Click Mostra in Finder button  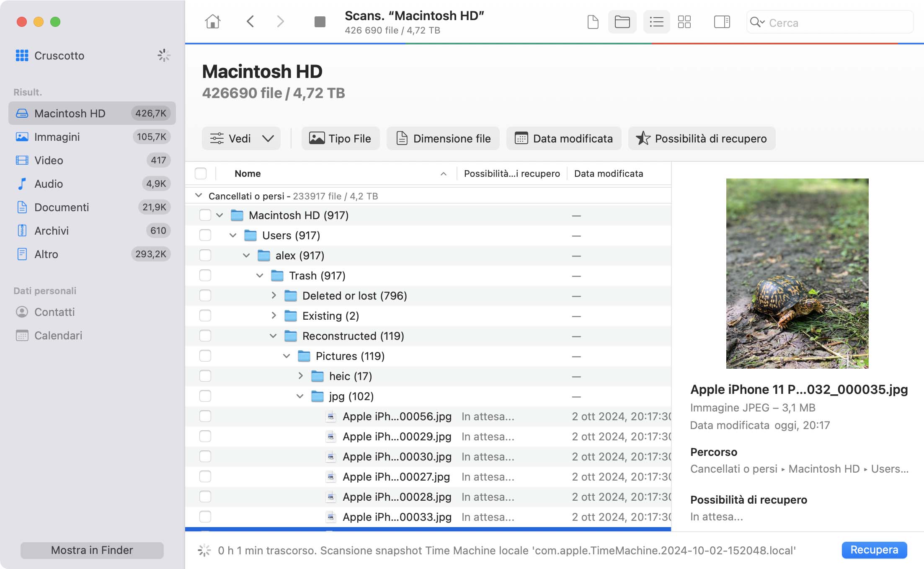(x=92, y=550)
